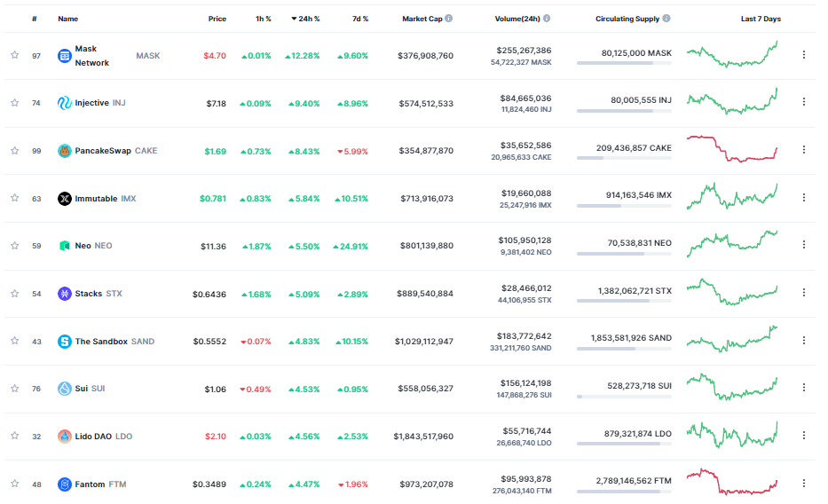Star The Sandbox coin
Viewport: 828px width, 504px height.
[x=15, y=341]
